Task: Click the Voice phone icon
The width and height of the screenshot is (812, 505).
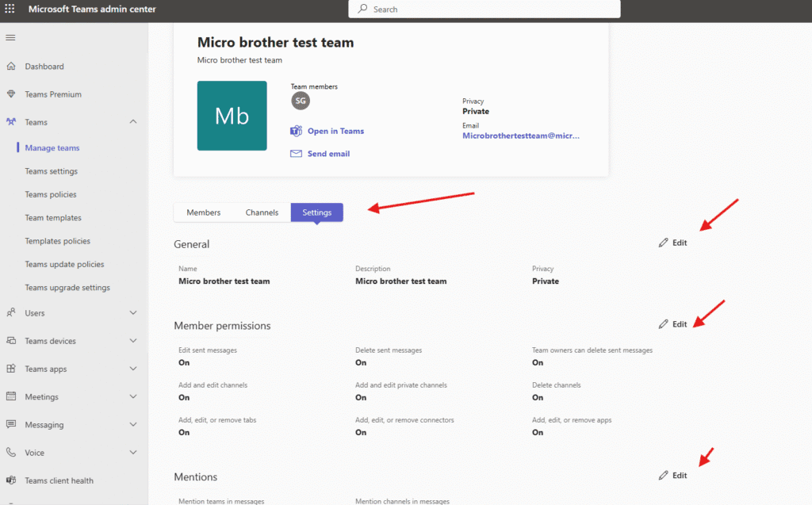Action: tap(11, 453)
